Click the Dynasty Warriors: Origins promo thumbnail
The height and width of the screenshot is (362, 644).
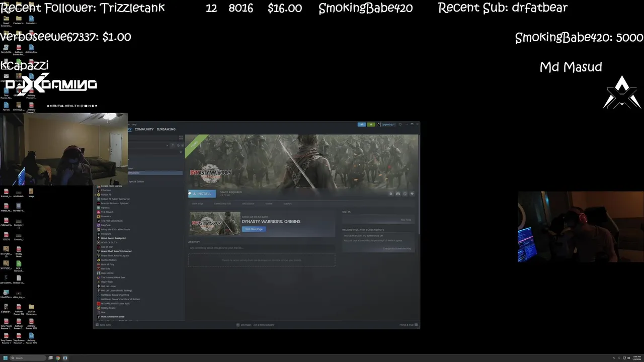[215, 223]
